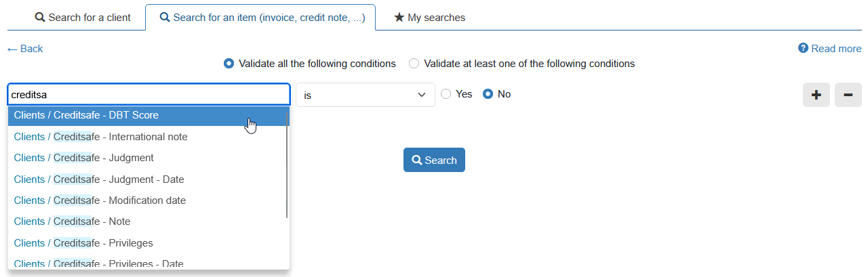This screenshot has width=868, height=277.
Task: Go Back using the arrow link
Action: tap(25, 49)
